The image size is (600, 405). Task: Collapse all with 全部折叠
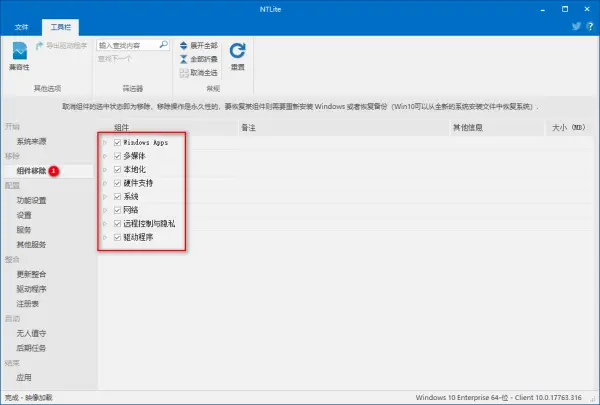pyautogui.click(x=199, y=59)
